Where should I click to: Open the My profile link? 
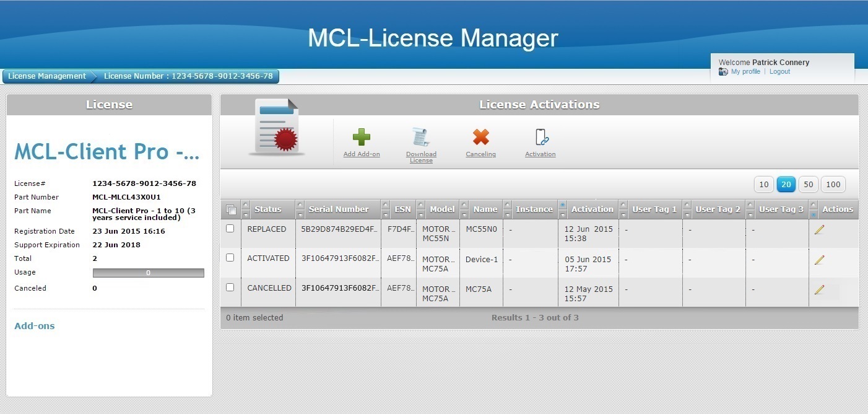745,72
